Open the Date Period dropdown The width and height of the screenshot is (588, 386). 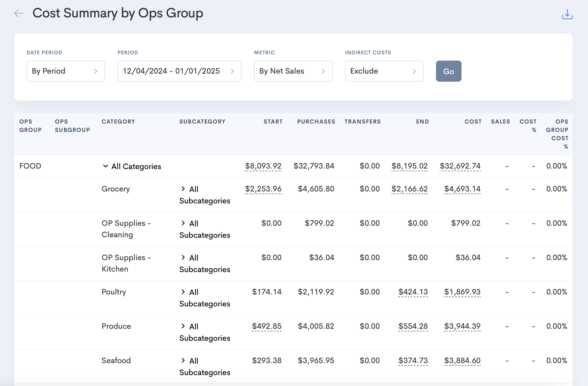(x=66, y=71)
